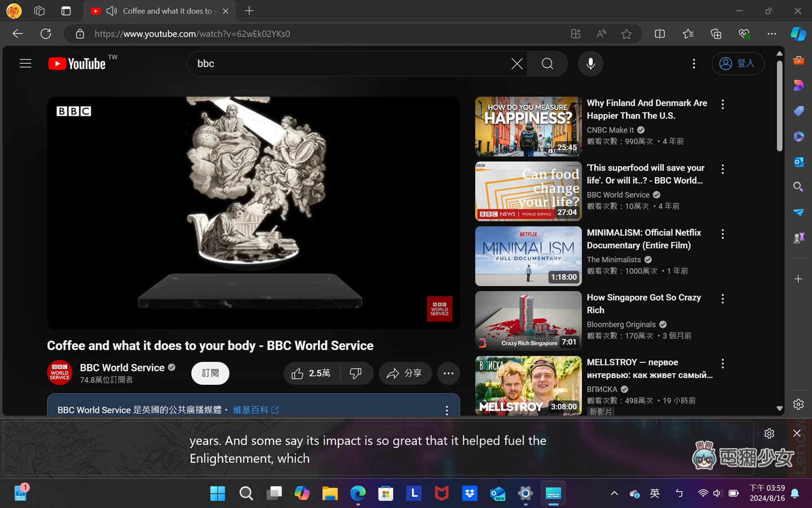This screenshot has height=508, width=812.
Task: Add this page to favorites star
Action: (x=626, y=34)
